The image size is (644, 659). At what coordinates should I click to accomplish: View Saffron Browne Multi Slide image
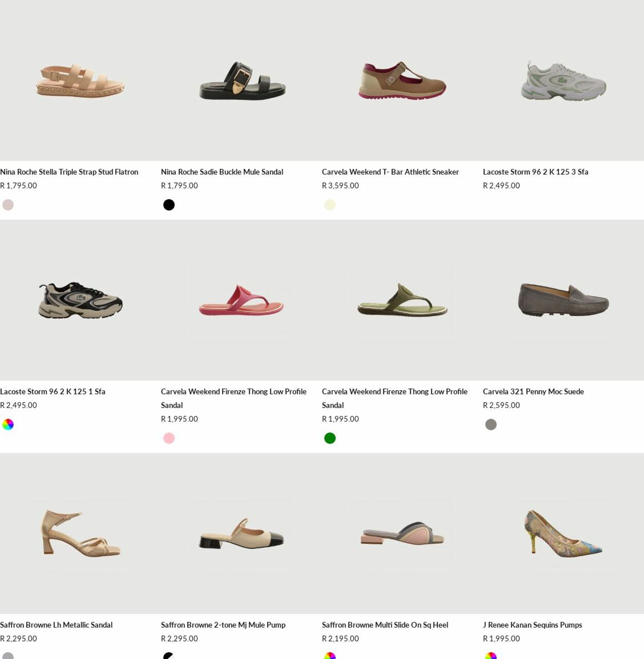point(402,533)
